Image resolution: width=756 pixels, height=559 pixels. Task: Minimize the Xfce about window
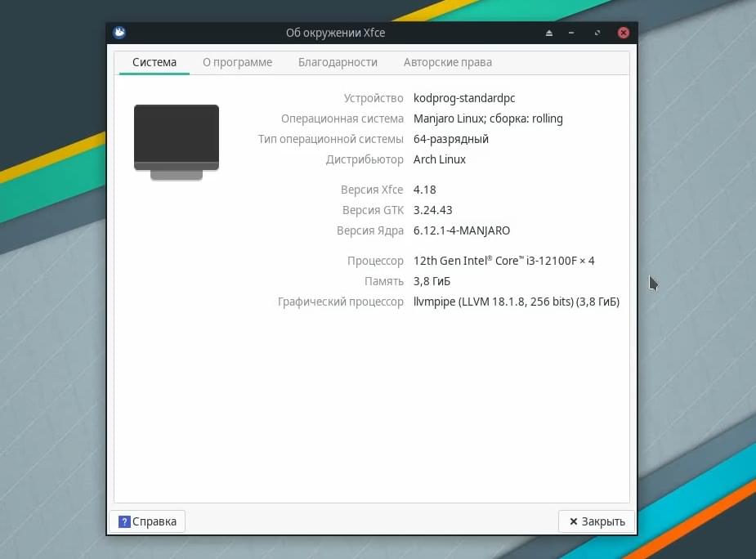tap(571, 33)
